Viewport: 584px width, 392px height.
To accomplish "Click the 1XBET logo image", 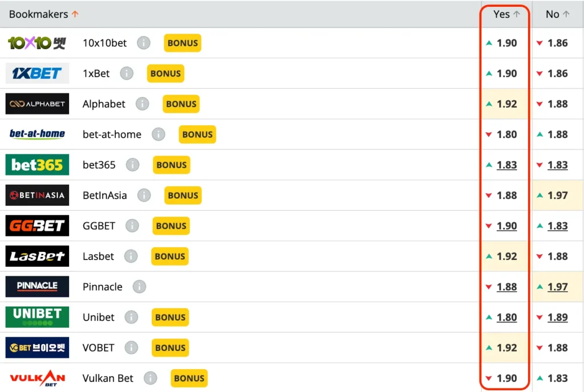I will 38,73.
